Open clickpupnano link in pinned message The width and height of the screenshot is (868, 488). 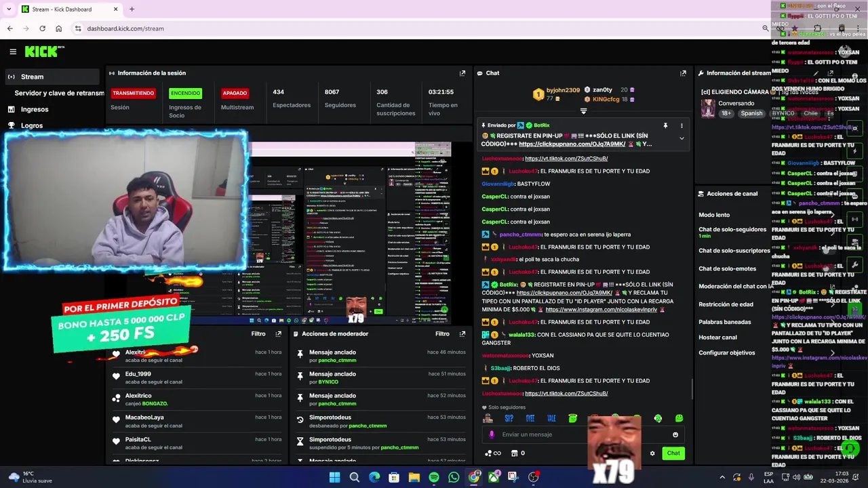point(574,144)
